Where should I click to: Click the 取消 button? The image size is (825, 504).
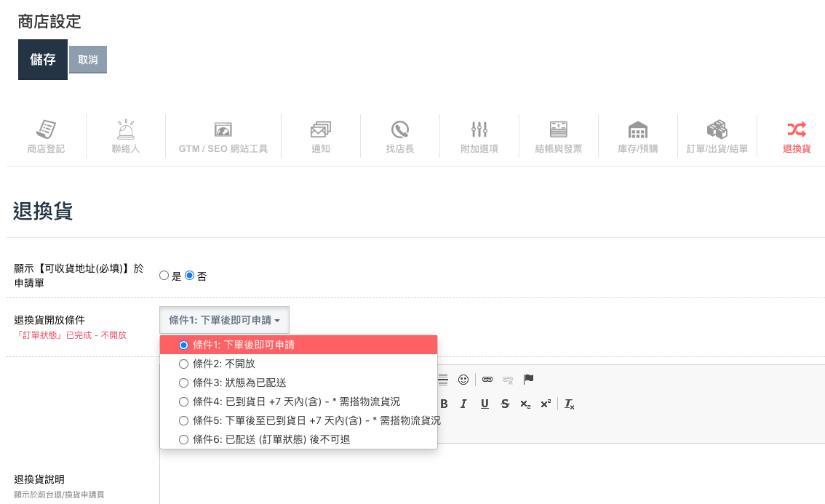tap(88, 60)
